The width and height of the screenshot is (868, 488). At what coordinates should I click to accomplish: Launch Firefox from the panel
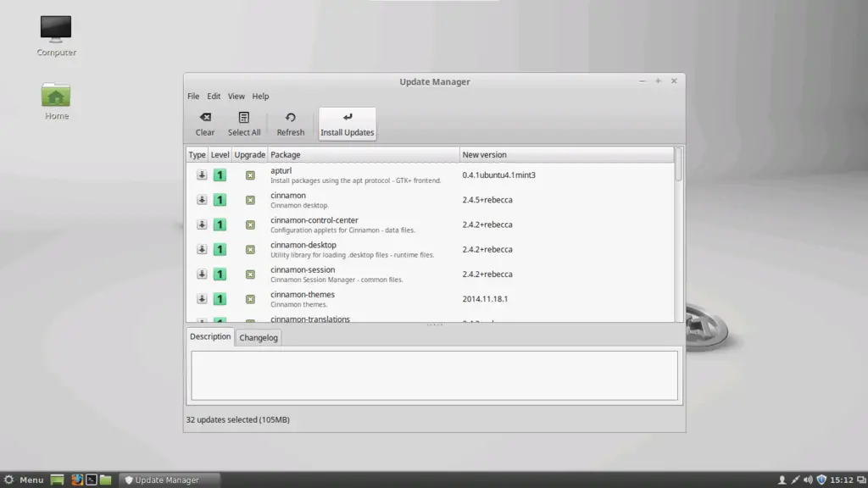point(77,480)
